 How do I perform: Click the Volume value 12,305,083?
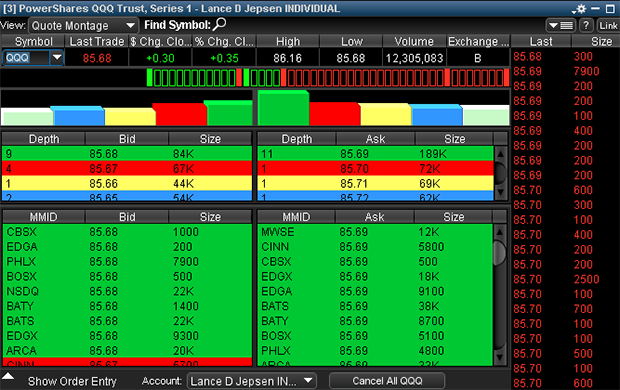[414, 58]
